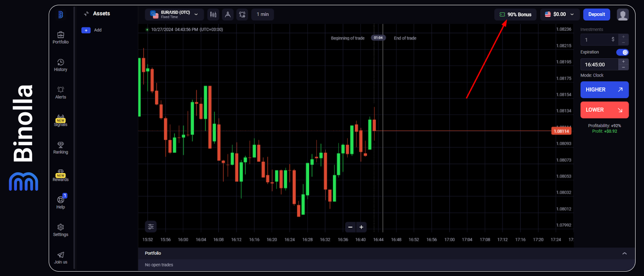
Task: Decrease investment amount with minus
Action: pyautogui.click(x=623, y=42)
